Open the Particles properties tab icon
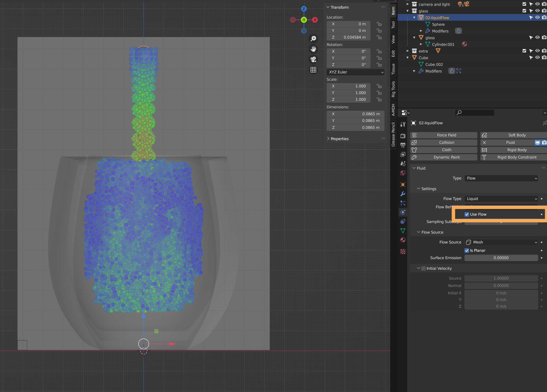This screenshot has width=547, height=392. click(x=403, y=203)
